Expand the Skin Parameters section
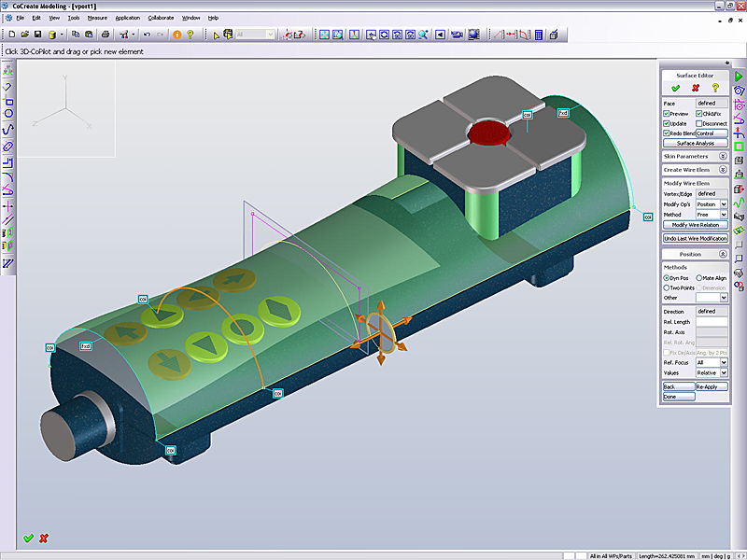 click(x=723, y=156)
